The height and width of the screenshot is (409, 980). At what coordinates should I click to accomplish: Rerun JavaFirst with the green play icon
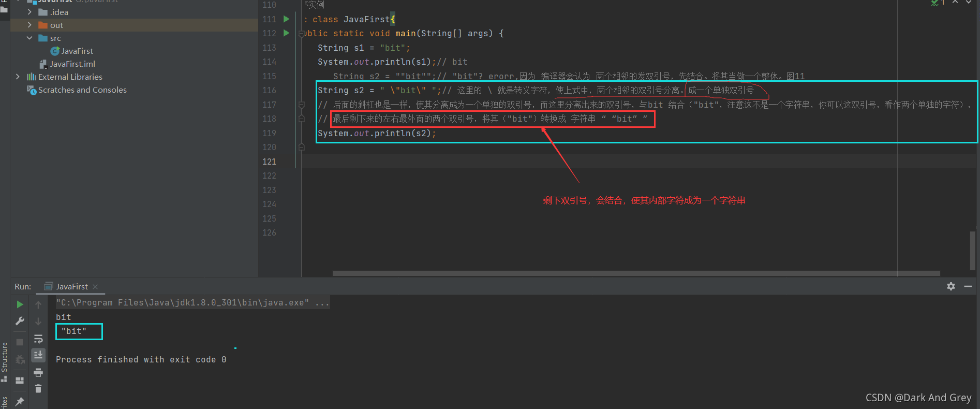(20, 304)
